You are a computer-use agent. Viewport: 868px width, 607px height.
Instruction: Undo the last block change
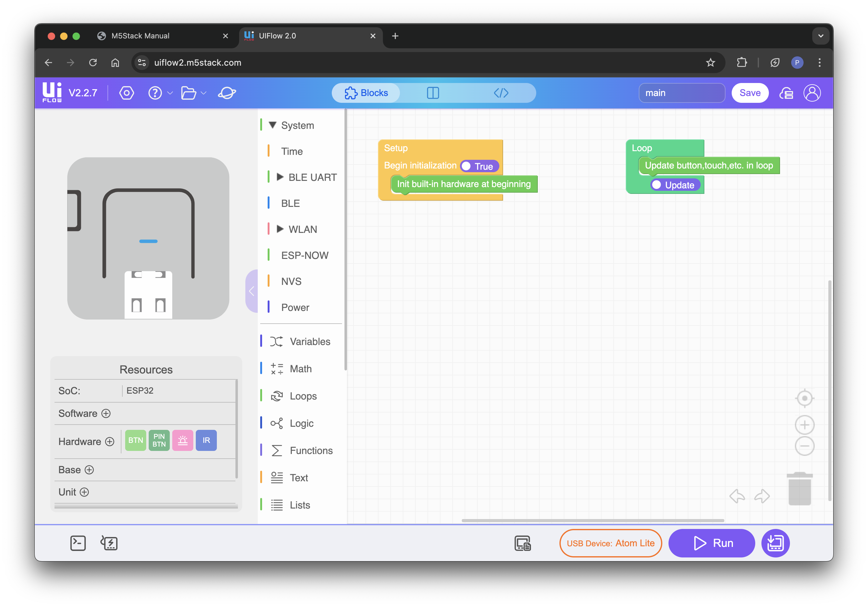point(737,496)
